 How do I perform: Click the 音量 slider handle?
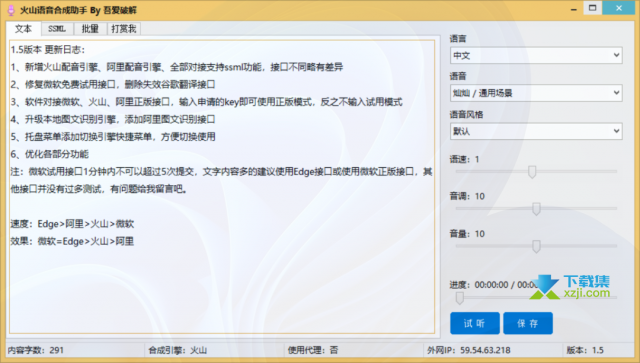(x=536, y=246)
